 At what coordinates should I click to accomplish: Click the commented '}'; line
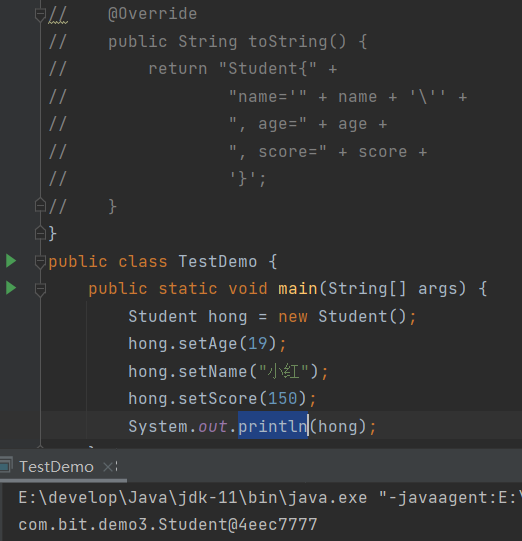point(248,179)
